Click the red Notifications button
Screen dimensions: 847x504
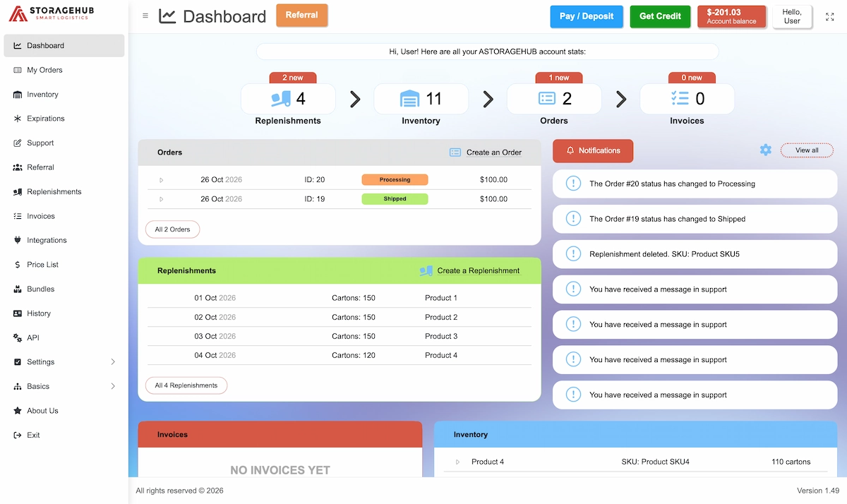(593, 150)
